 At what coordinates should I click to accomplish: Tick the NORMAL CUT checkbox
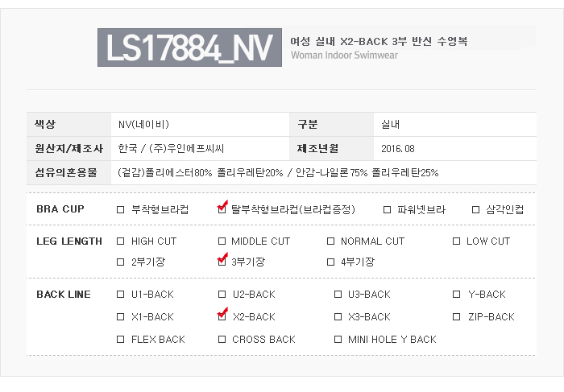(x=330, y=241)
